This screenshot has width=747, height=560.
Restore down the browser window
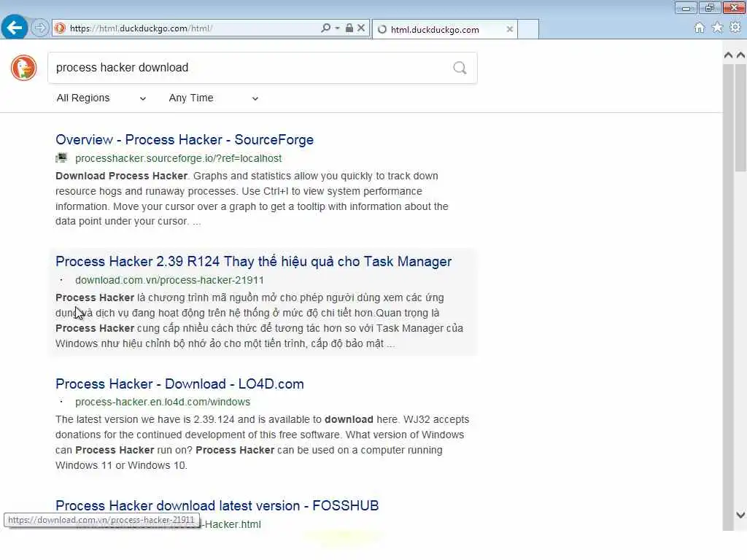tap(710, 8)
